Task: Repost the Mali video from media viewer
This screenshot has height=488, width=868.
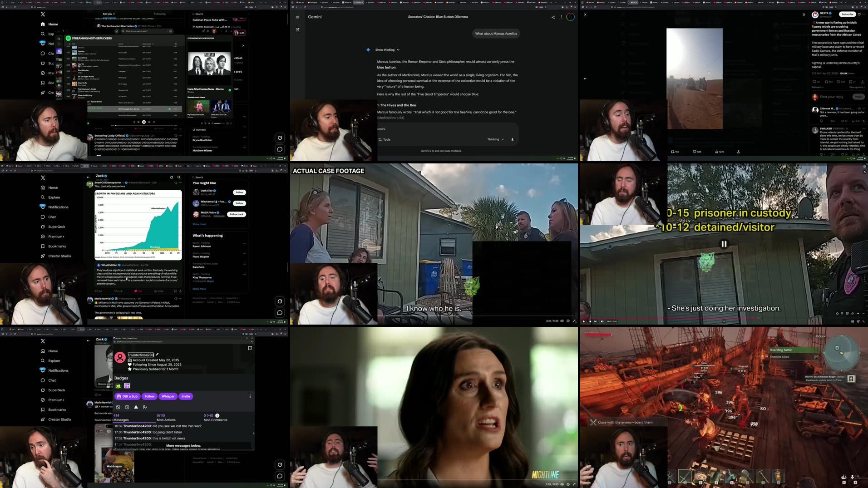Action: [x=675, y=152]
